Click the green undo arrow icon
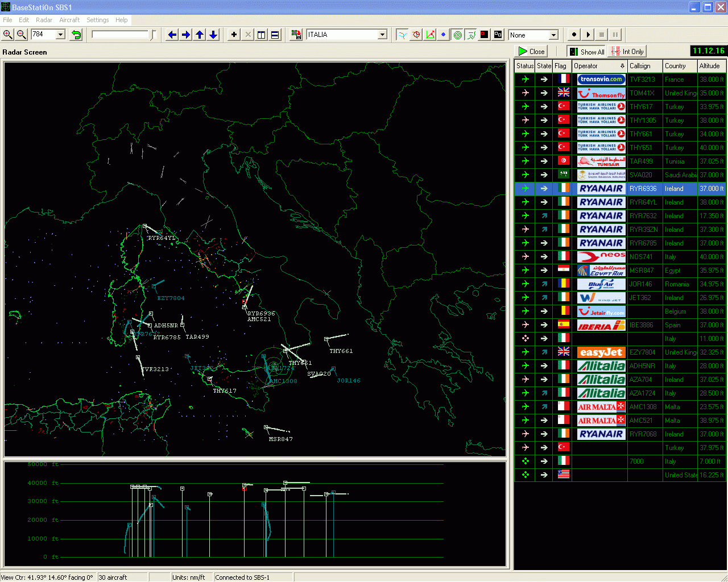The height and width of the screenshot is (582, 728). click(x=76, y=35)
